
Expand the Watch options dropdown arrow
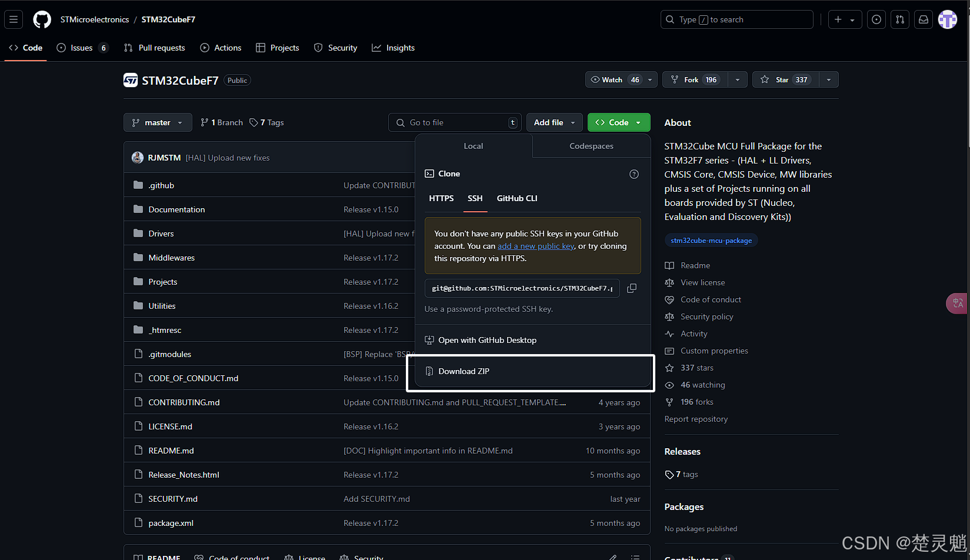[650, 79]
